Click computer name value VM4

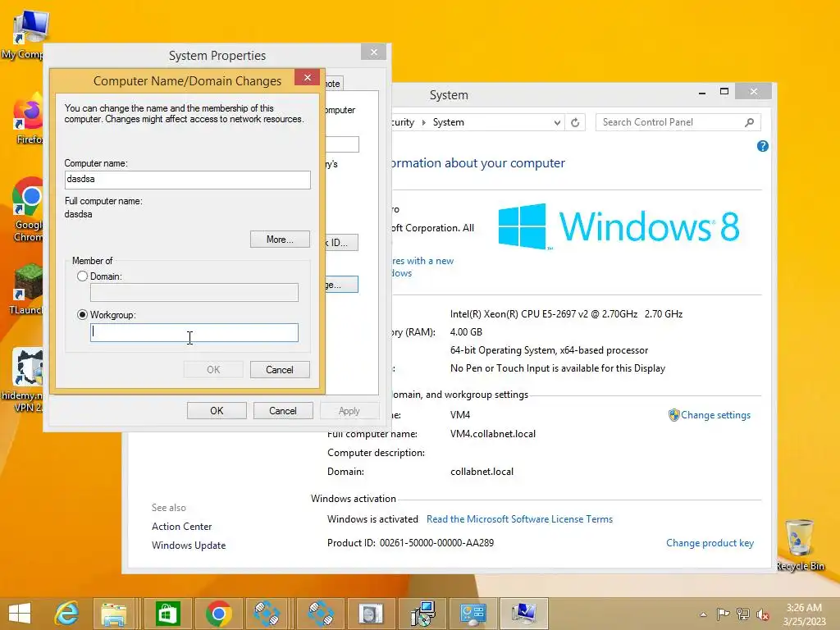460,415
